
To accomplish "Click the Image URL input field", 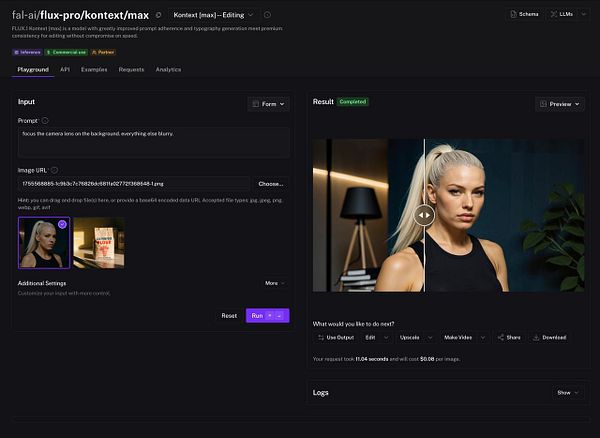I will pyautogui.click(x=134, y=184).
